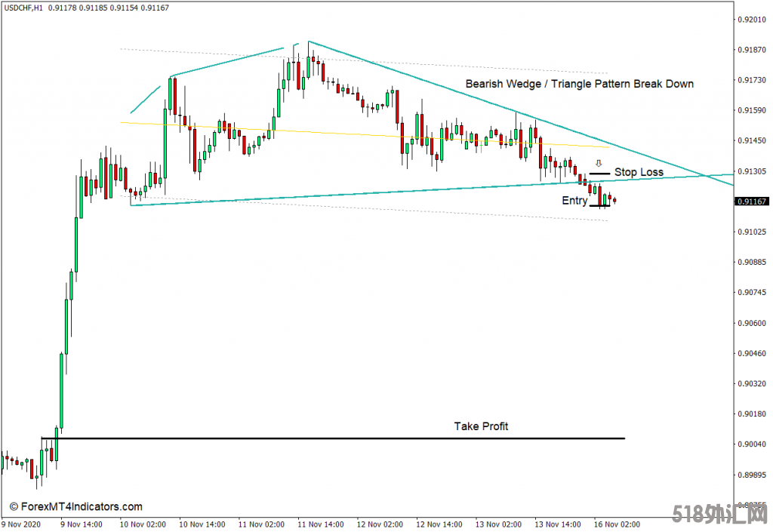773x532 pixels.
Task: Click the 0.89895 price axis label
Action: [x=752, y=475]
